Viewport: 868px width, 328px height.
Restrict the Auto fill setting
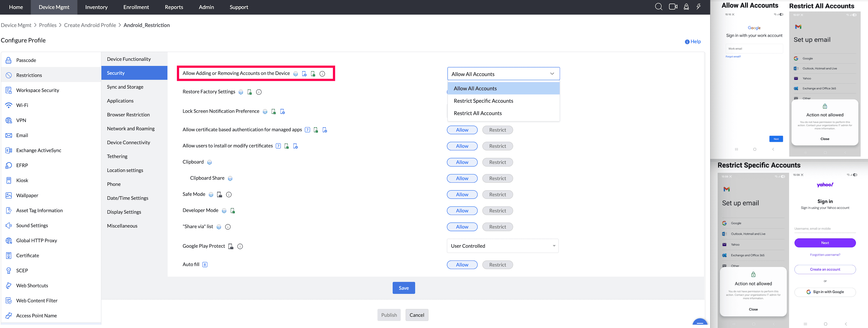click(x=498, y=264)
